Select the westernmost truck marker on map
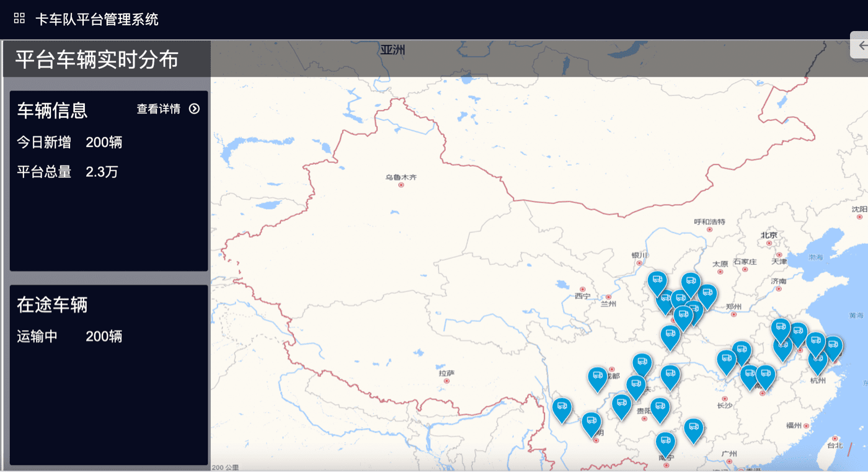Image resolution: width=868 pixels, height=472 pixels. point(562,408)
